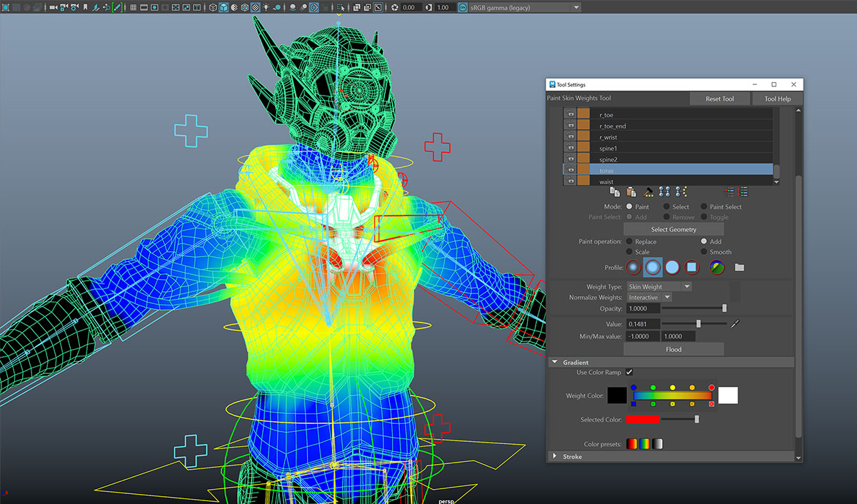
Task: Pick a value with the eyedropper icon
Action: 735,323
